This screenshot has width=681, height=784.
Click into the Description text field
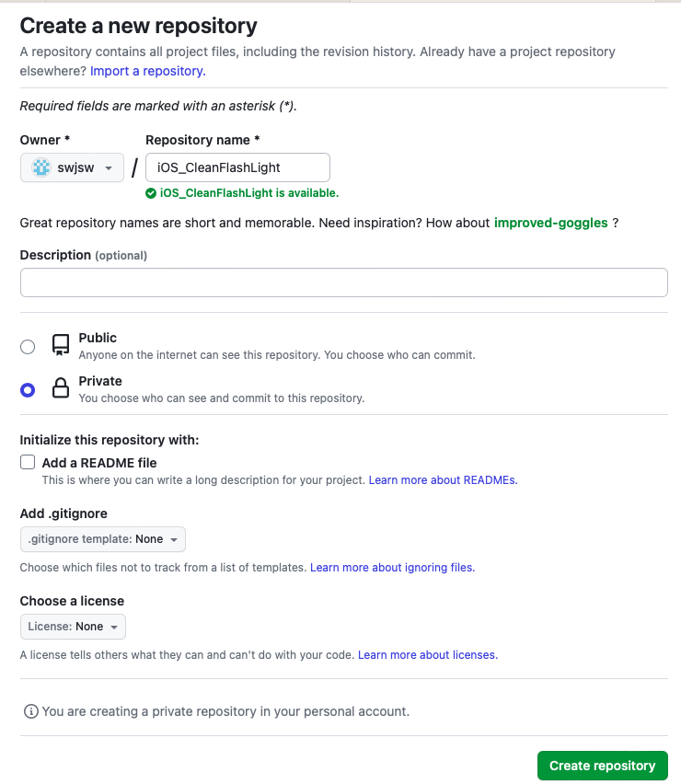(x=344, y=282)
